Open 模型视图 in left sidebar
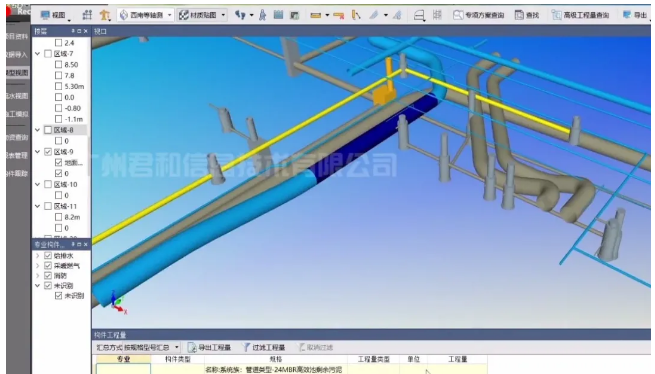Screen dimensions: 655x374 coord(18,73)
